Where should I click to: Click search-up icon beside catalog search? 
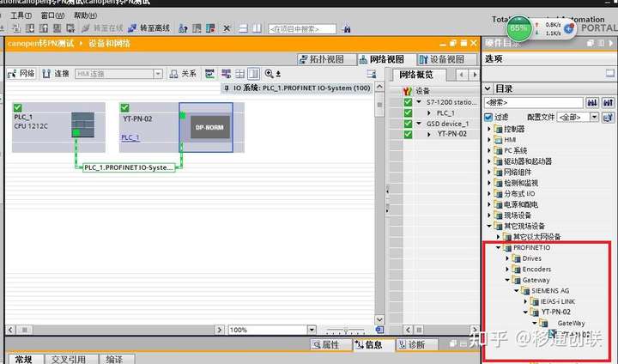click(608, 102)
